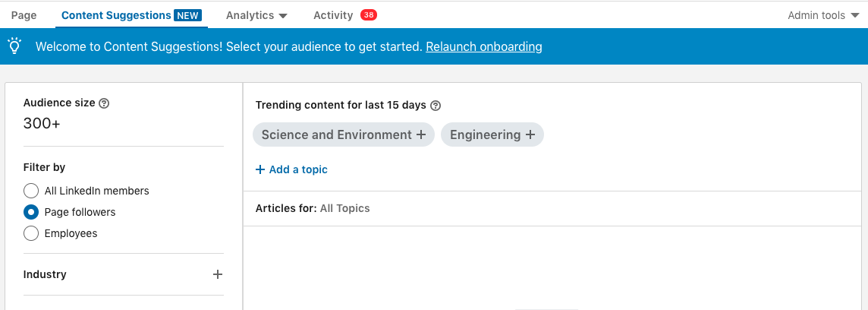The height and width of the screenshot is (310, 868).
Task: Select All LinkedIn members filter
Action: click(31, 191)
